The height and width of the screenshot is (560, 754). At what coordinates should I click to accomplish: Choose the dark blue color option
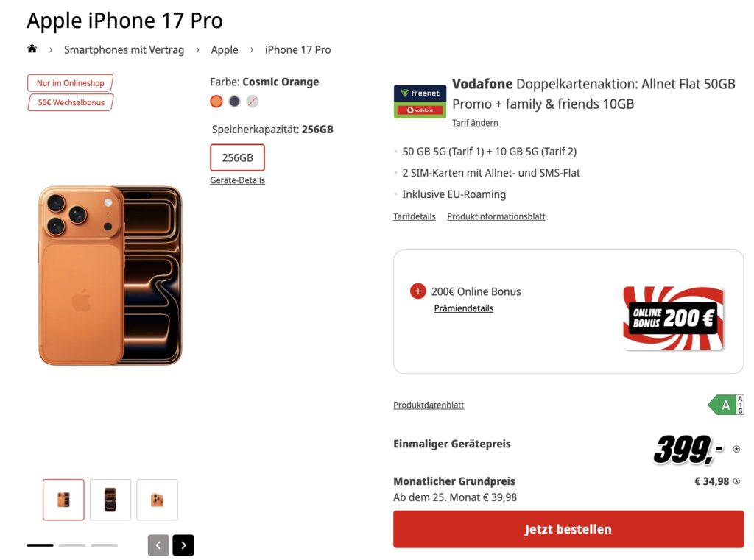point(234,102)
